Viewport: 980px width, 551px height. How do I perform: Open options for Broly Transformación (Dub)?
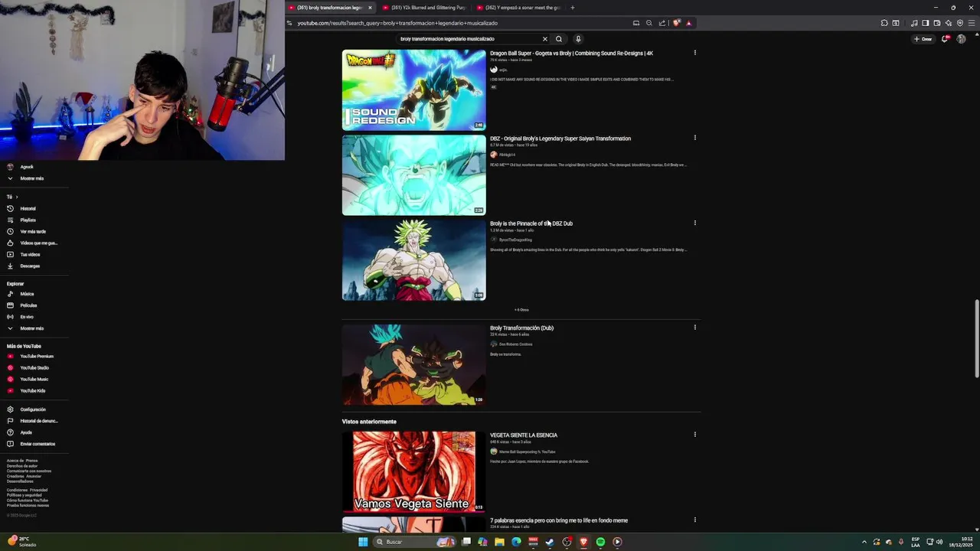pos(695,328)
